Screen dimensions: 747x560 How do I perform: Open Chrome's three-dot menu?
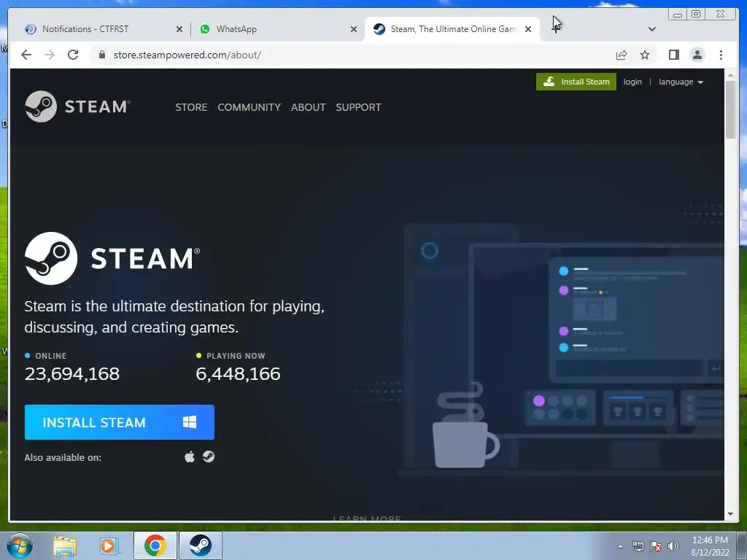tap(721, 55)
